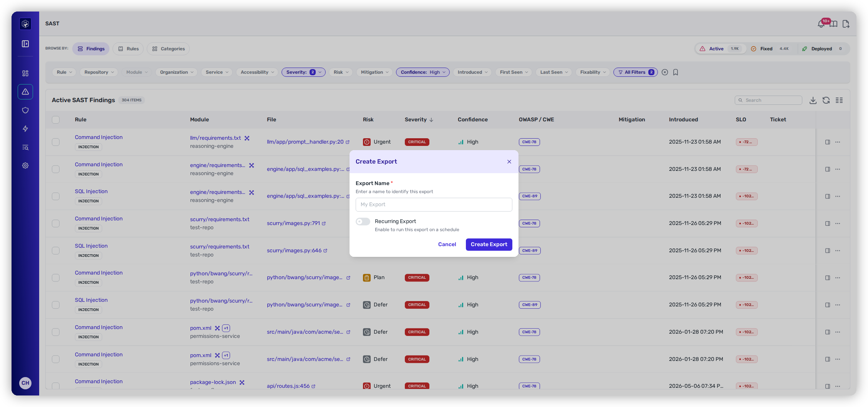Focus the Export Name input field
This screenshot has width=868, height=407.
coord(434,205)
